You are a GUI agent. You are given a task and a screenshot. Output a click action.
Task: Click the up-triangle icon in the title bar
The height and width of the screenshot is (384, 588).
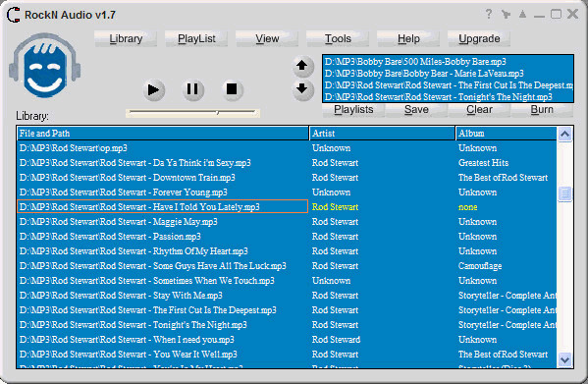(522, 15)
